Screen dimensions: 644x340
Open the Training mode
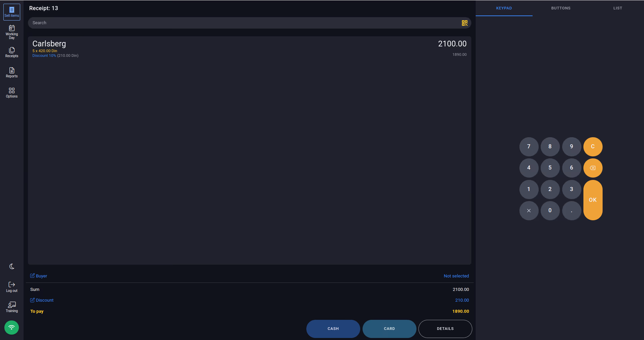12,307
